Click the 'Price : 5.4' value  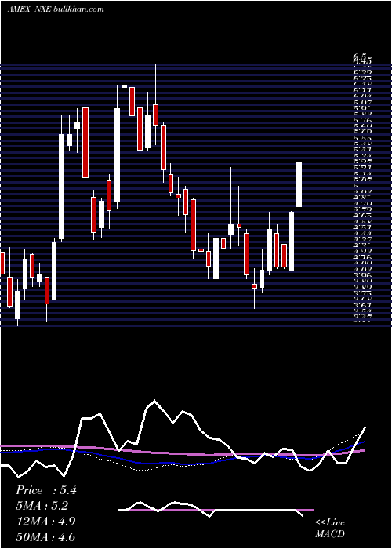[x=45, y=490]
